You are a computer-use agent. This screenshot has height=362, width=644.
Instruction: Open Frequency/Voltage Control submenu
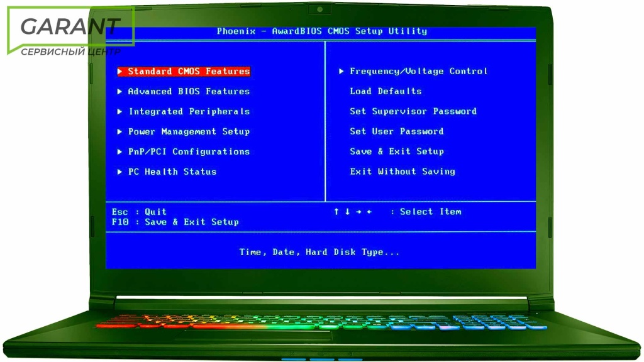coord(418,72)
